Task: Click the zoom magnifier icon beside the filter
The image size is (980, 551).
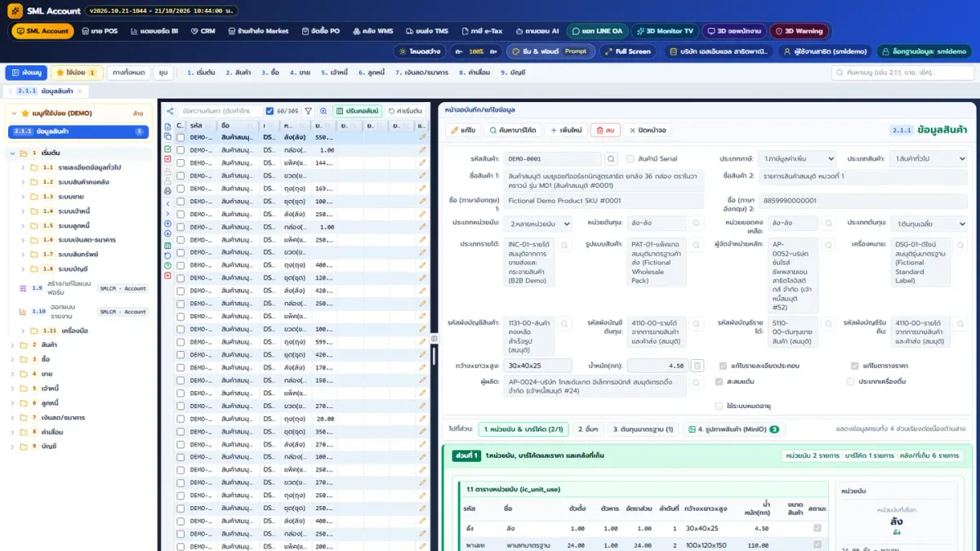Action: pos(323,111)
